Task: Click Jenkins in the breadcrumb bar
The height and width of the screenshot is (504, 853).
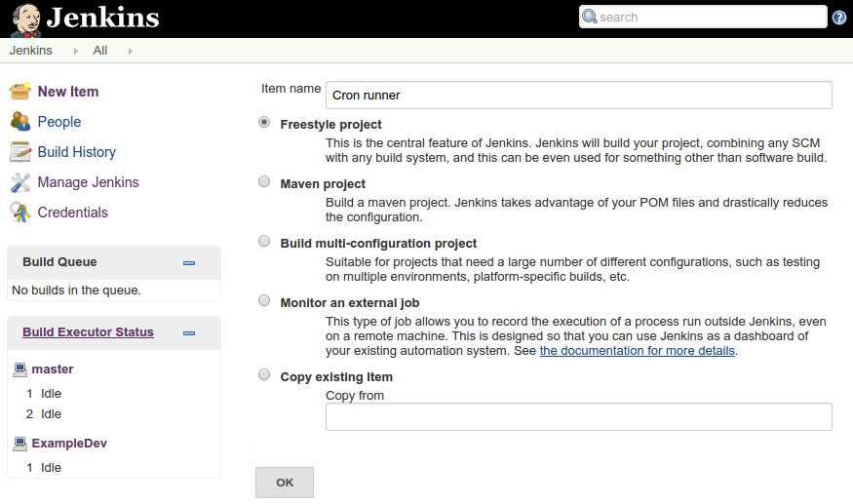Action: [31, 51]
